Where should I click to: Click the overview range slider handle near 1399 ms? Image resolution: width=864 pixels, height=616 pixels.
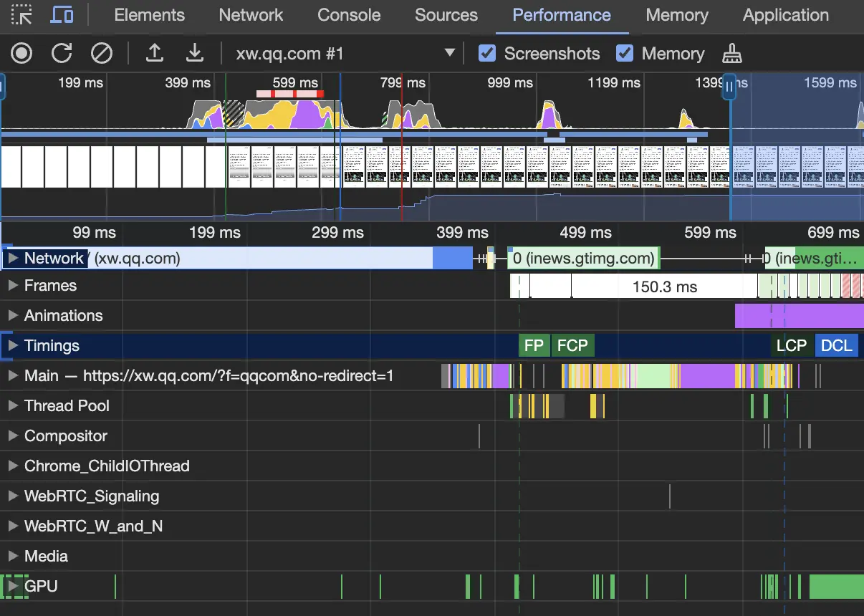pyautogui.click(x=729, y=87)
